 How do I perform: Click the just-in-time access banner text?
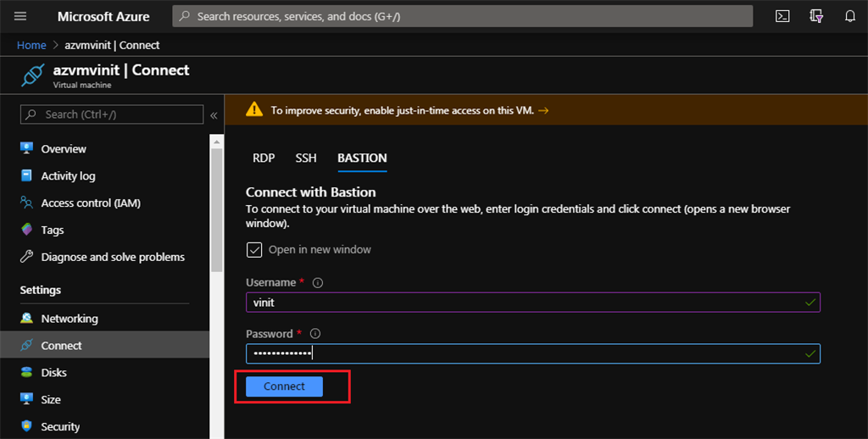(403, 110)
